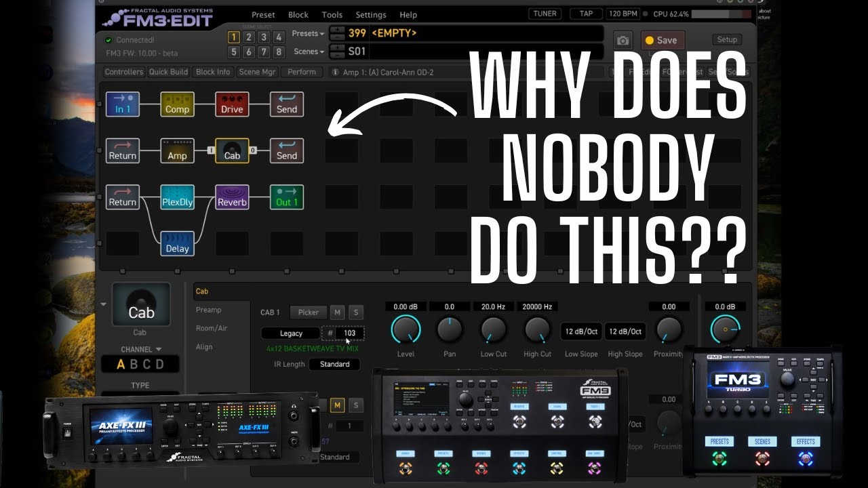This screenshot has width=868, height=488.
Task: Select the Reverb block in the grid
Action: 232,197
